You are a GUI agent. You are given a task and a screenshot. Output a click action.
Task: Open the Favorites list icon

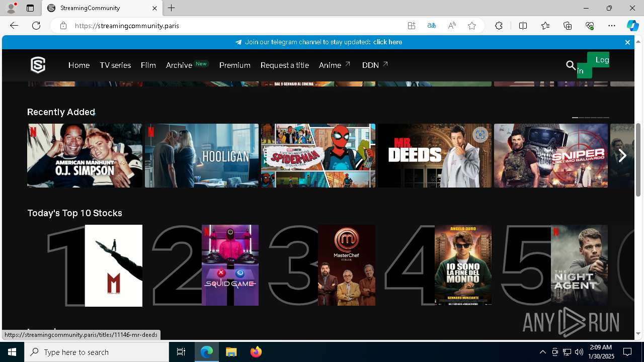(545, 26)
